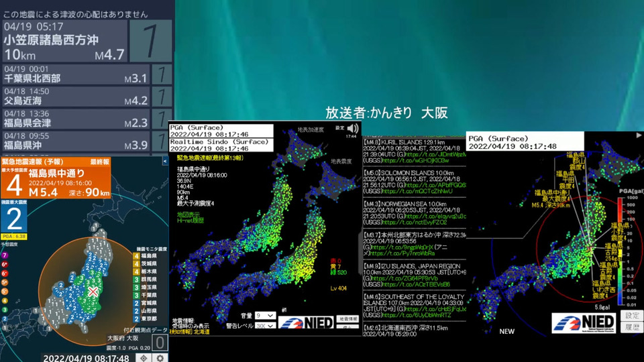Click the yellow intensity 4 legend circle

tap(5, 300)
